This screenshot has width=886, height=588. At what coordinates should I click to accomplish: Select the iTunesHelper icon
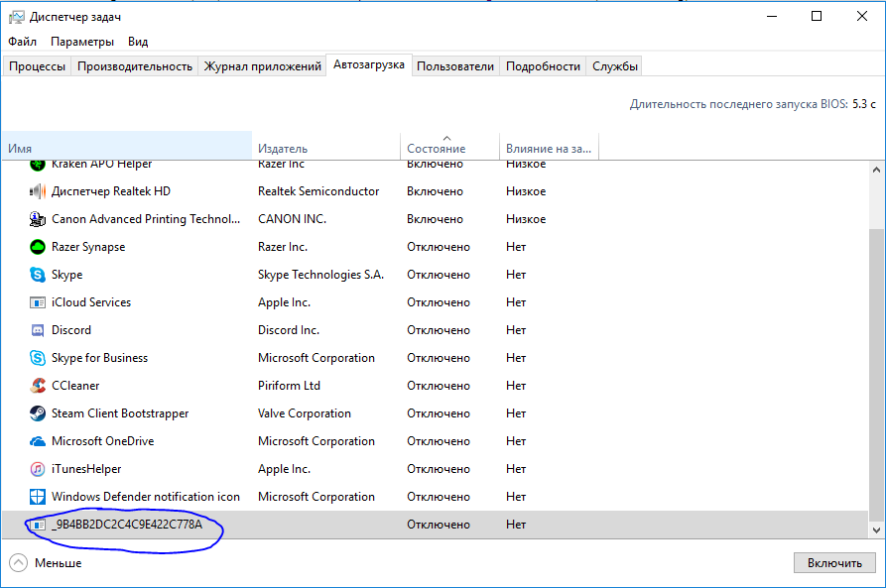pos(38,469)
